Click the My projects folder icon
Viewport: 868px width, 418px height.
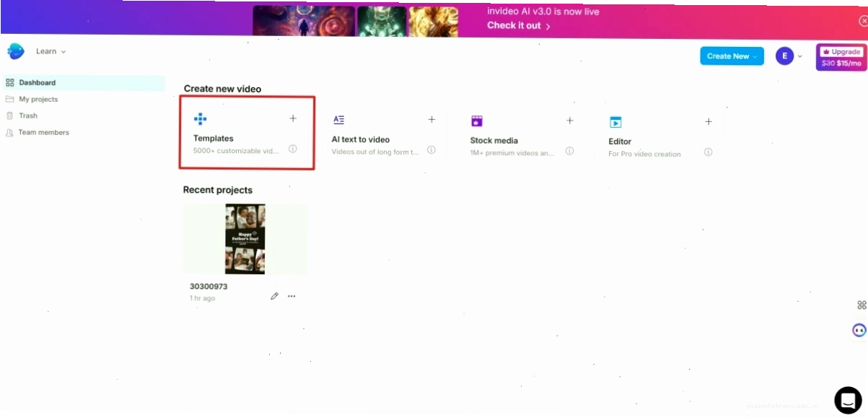coord(10,99)
